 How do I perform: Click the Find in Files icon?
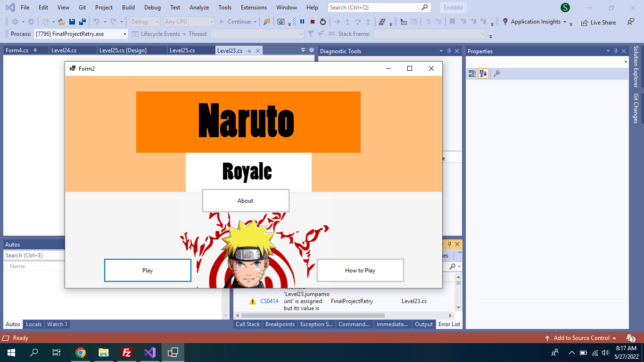pos(267,22)
